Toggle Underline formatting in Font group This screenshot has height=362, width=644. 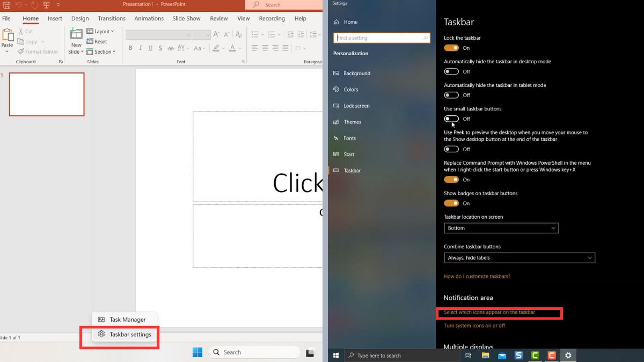tap(151, 48)
